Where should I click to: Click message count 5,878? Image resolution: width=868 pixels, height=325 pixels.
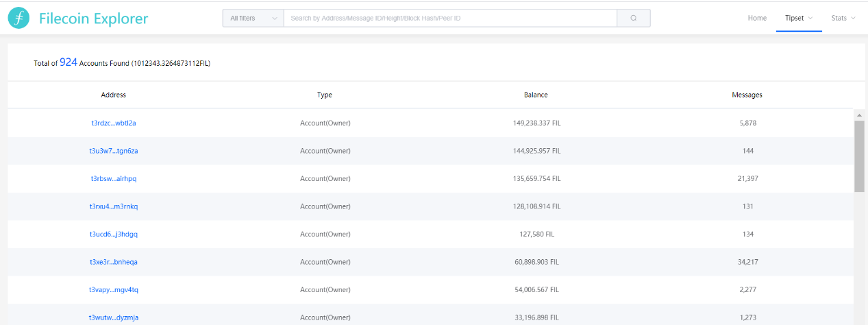tap(747, 123)
